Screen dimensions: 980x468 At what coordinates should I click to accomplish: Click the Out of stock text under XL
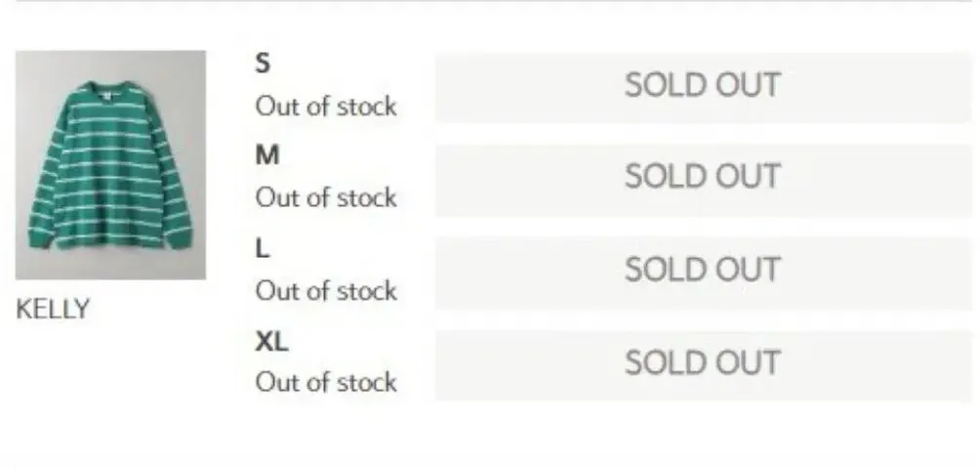coord(326,383)
